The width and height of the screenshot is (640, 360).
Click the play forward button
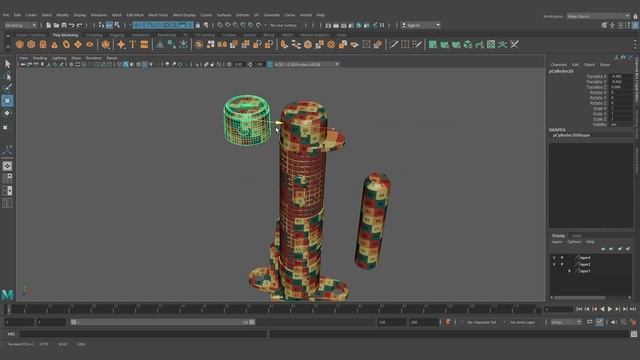[610, 309]
